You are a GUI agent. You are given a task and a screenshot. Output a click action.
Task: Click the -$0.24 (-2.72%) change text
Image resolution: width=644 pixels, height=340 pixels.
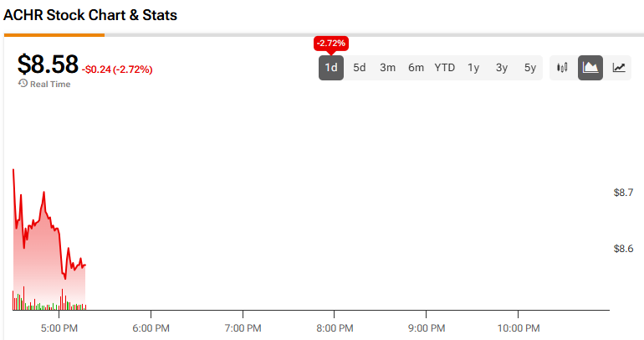tap(117, 70)
